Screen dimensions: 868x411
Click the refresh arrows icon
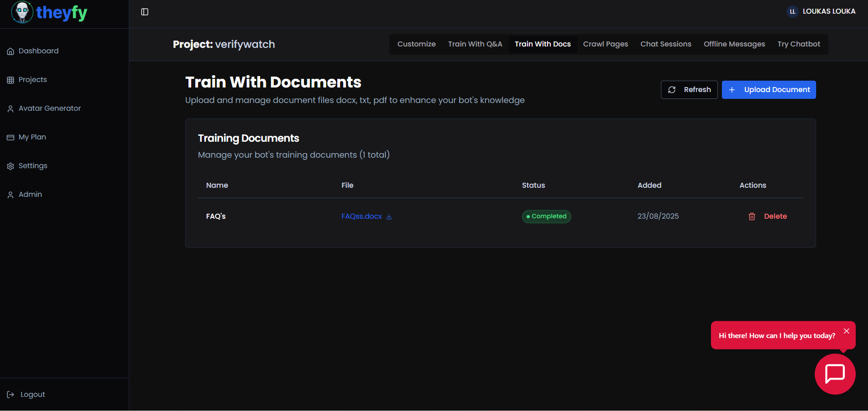(x=672, y=90)
